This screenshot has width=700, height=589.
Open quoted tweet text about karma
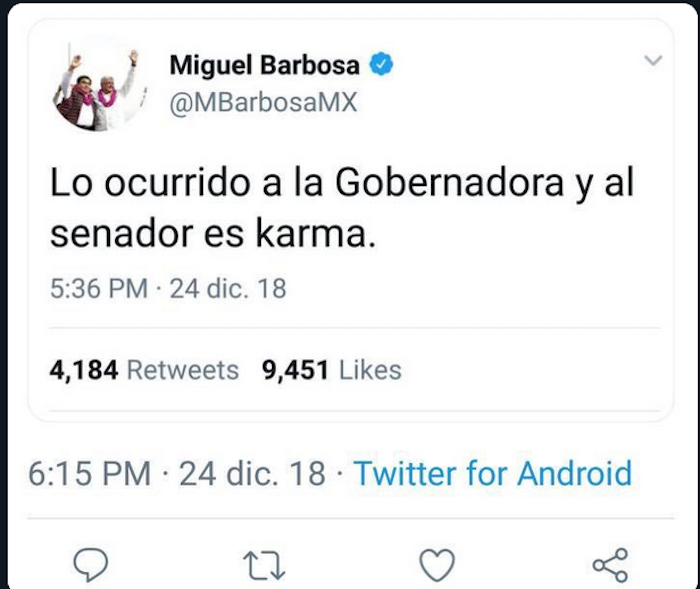342,209
